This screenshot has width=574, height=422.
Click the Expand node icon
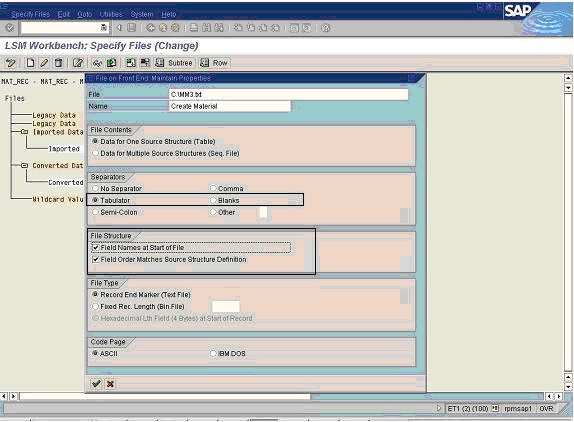[131, 63]
